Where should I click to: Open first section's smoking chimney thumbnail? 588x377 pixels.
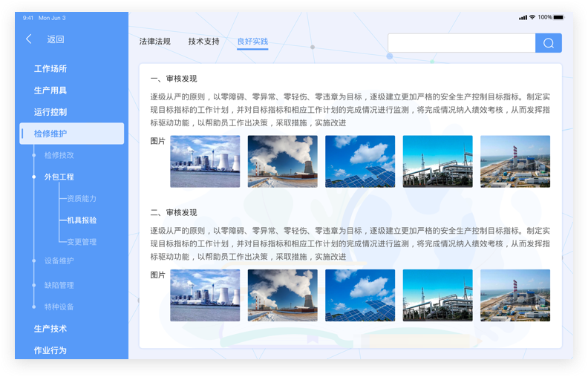tap(283, 162)
